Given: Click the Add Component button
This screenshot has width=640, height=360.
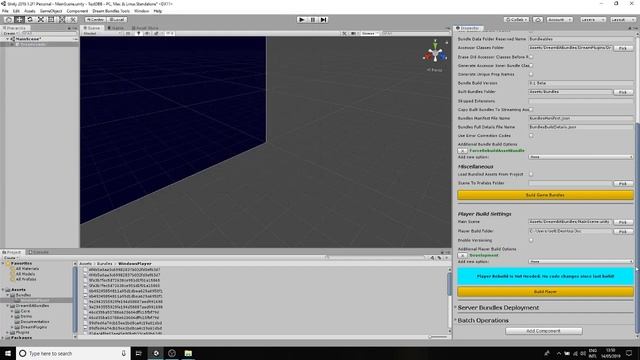Looking at the screenshot, I should (x=544, y=331).
